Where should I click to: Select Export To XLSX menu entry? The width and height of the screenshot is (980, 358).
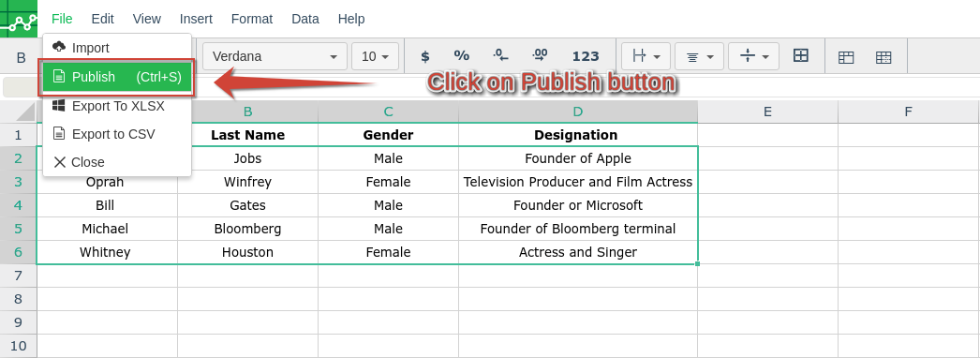point(117,106)
